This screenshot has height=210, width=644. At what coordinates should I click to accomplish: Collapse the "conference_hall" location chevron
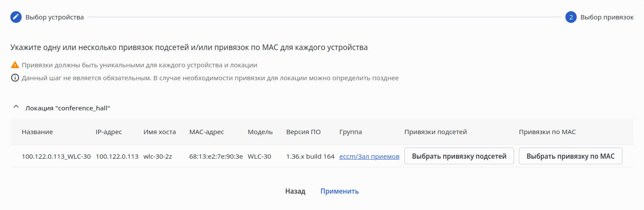(16, 107)
